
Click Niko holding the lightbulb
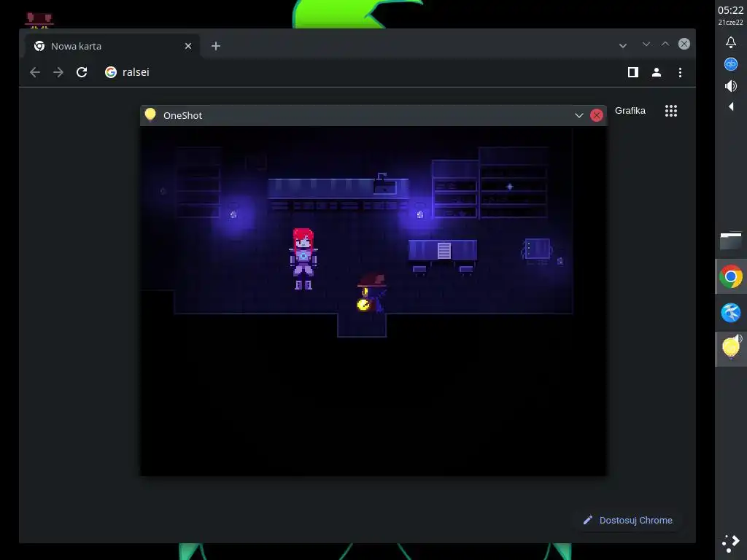pos(371,293)
